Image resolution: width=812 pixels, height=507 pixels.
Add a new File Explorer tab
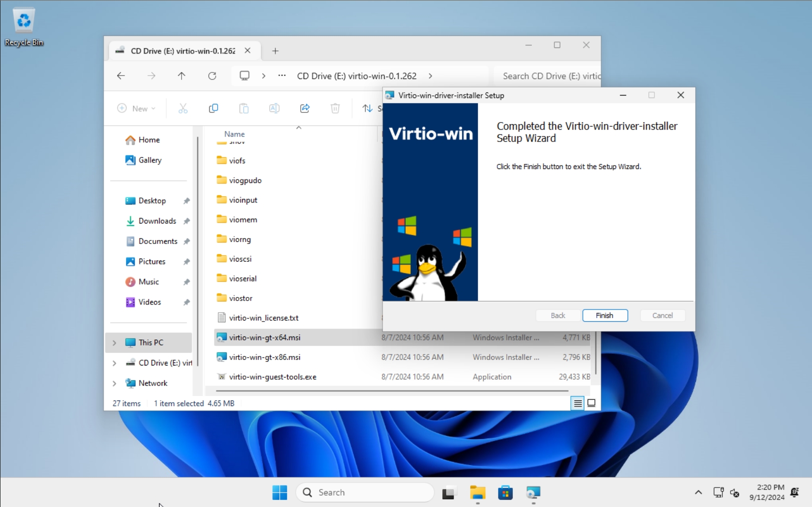275,51
